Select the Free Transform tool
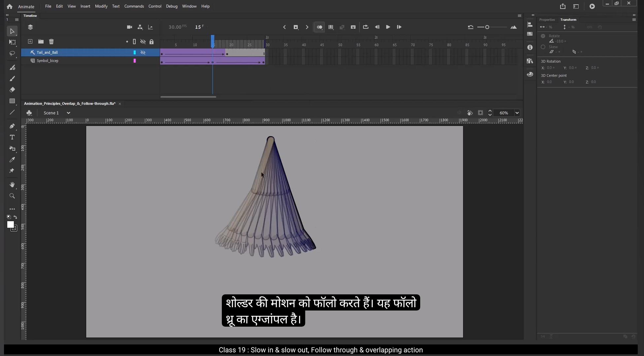This screenshot has height=356, width=644. tap(12, 42)
